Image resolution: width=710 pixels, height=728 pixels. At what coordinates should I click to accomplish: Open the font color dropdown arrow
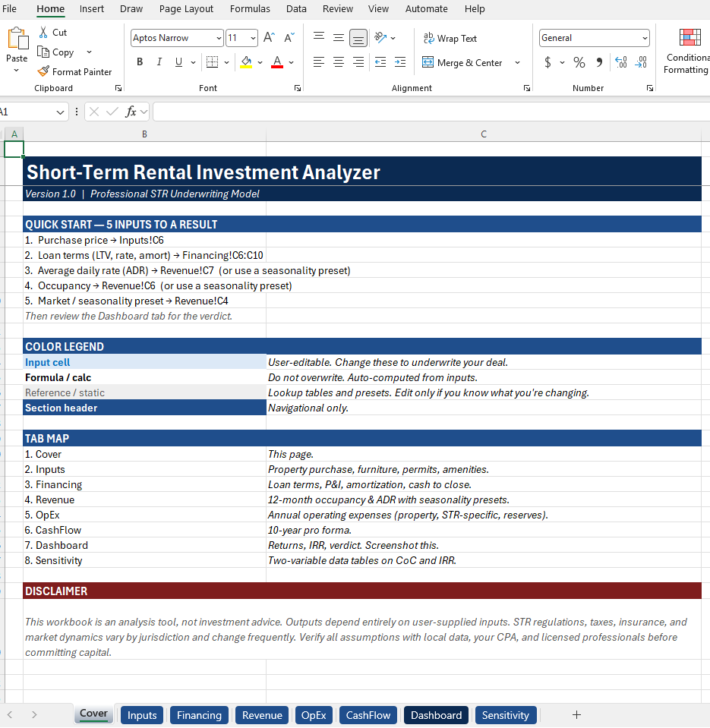coord(291,62)
